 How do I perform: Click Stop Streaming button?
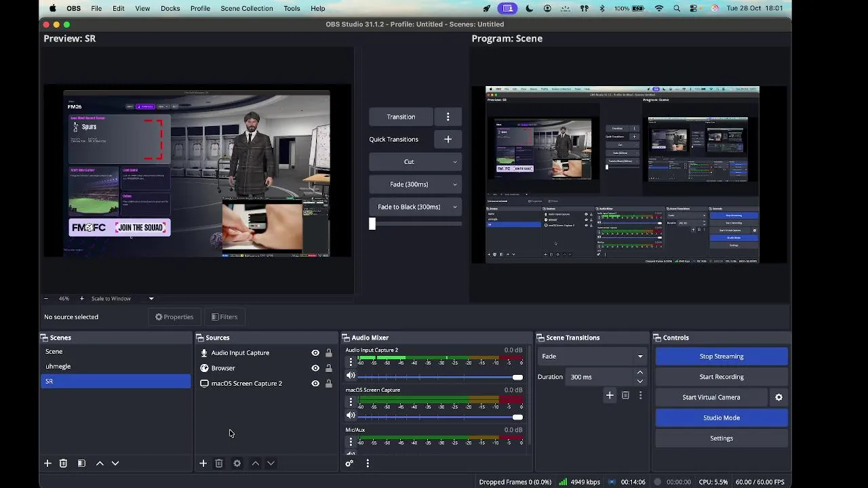[x=722, y=356]
